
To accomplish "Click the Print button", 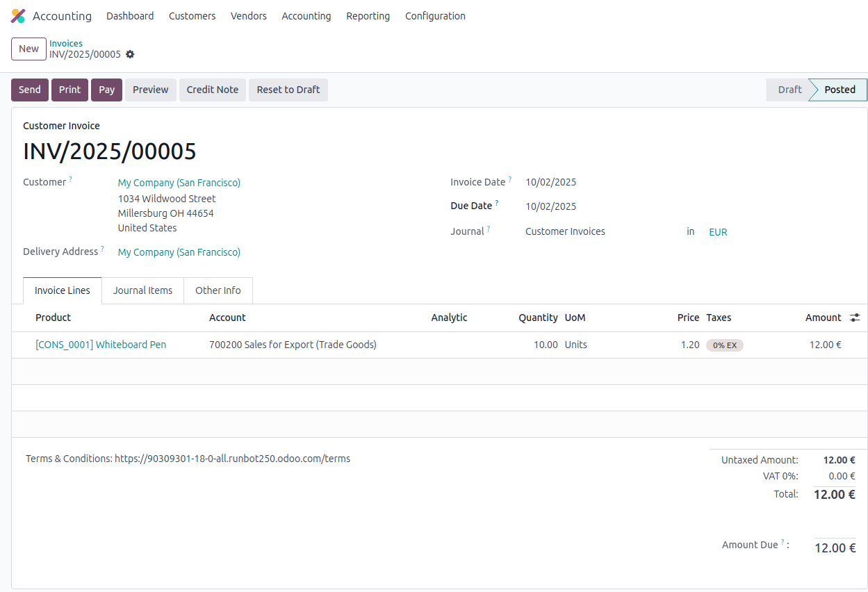I will click(69, 90).
